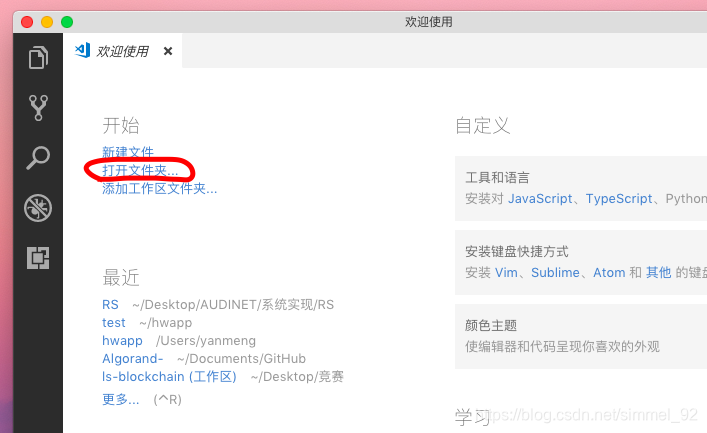This screenshot has width=707, height=433.
Task: Click the VS Code logo on 欢迎使用 tab
Action: pyautogui.click(x=83, y=51)
